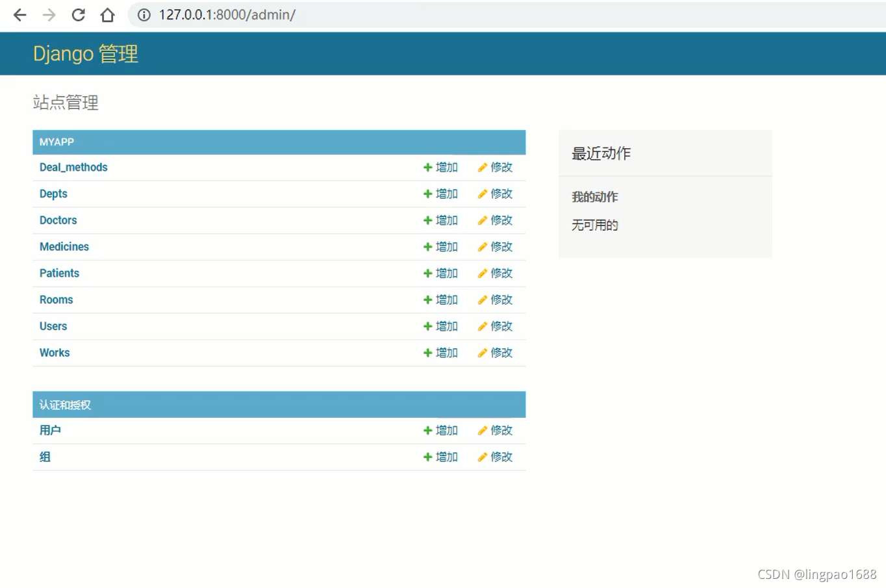Open the Medicines model list
Image resolution: width=886 pixels, height=588 pixels.
(x=64, y=247)
